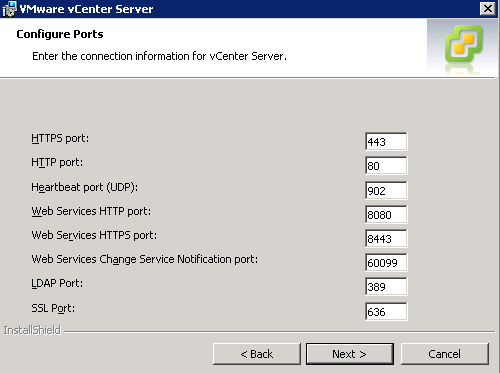Click the SSL Port field with 636

(386, 312)
